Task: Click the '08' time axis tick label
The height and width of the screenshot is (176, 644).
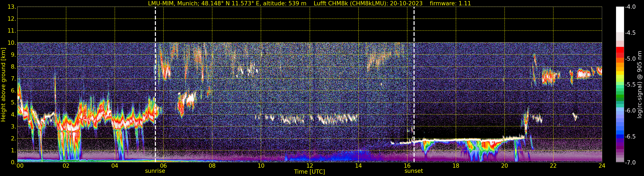Action: pos(212,166)
